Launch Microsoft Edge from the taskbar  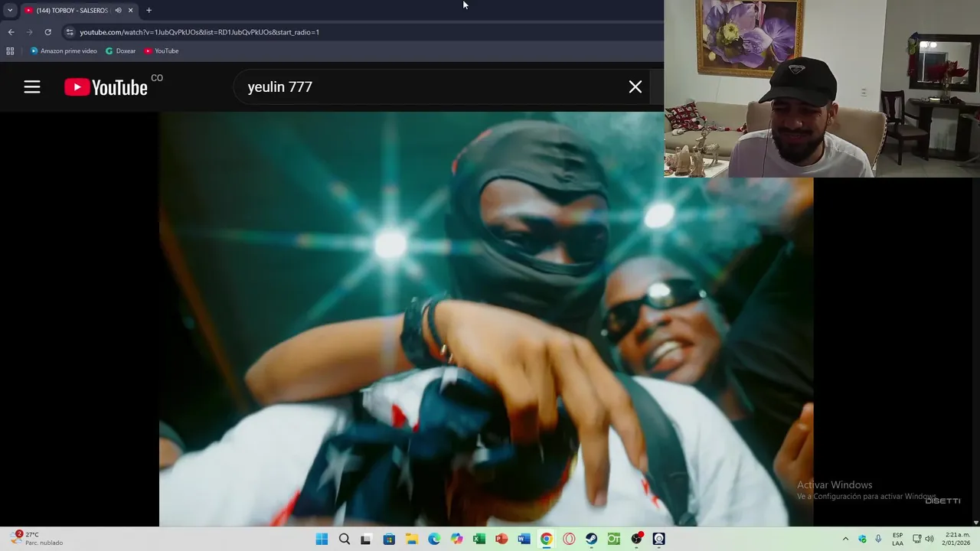434,539
